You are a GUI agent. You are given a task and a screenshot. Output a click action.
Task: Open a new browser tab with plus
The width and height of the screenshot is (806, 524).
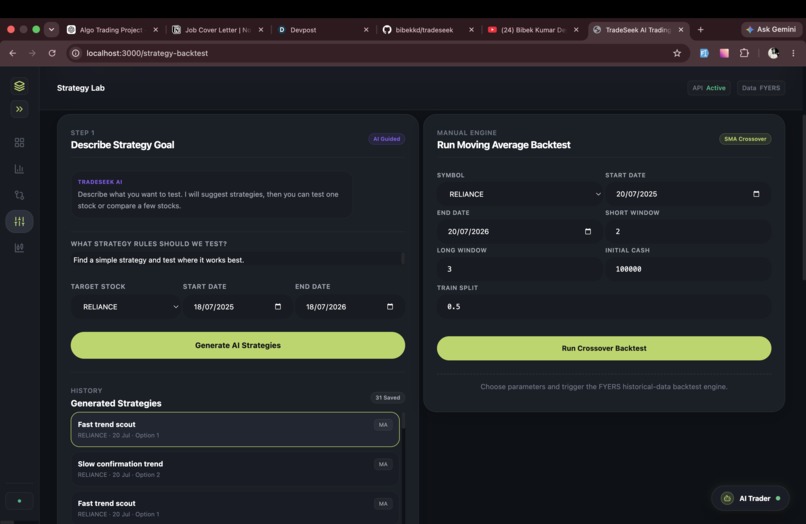700,30
